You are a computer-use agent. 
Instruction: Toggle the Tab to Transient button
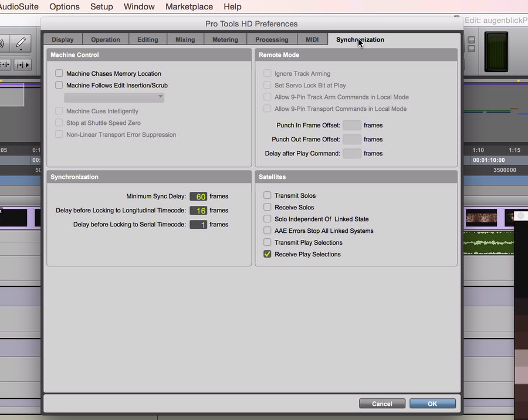point(21,65)
